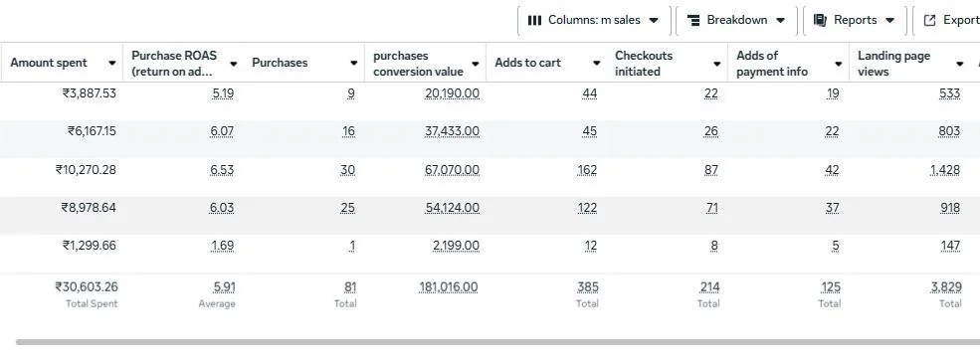Open Adds of payment info column arrow
The height and width of the screenshot is (360, 980).
point(838,64)
